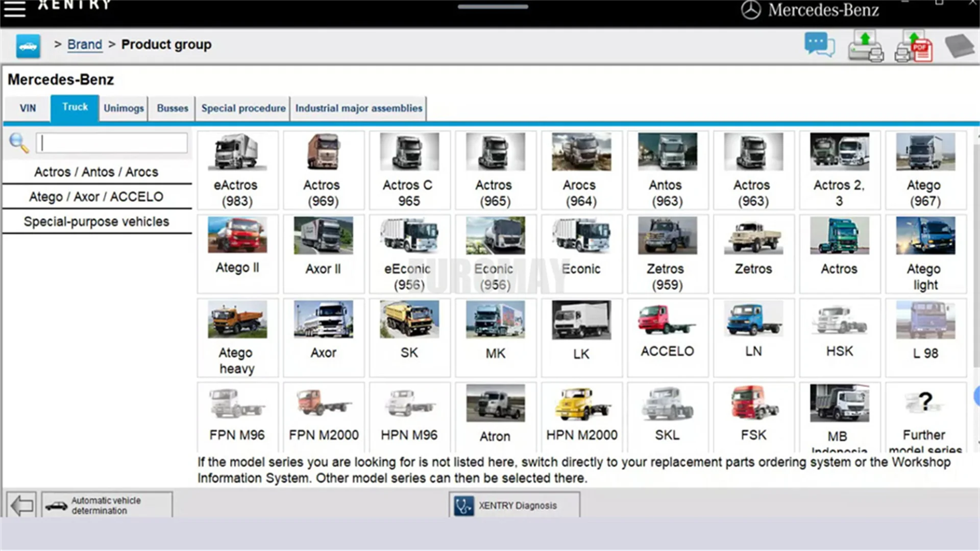Go to Brand breadcrumb link
Screen dimensions: 980x551
(x=85, y=45)
